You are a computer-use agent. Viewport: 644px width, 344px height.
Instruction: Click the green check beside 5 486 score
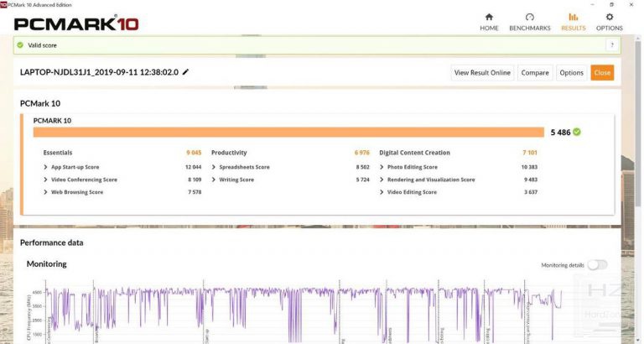(x=577, y=132)
